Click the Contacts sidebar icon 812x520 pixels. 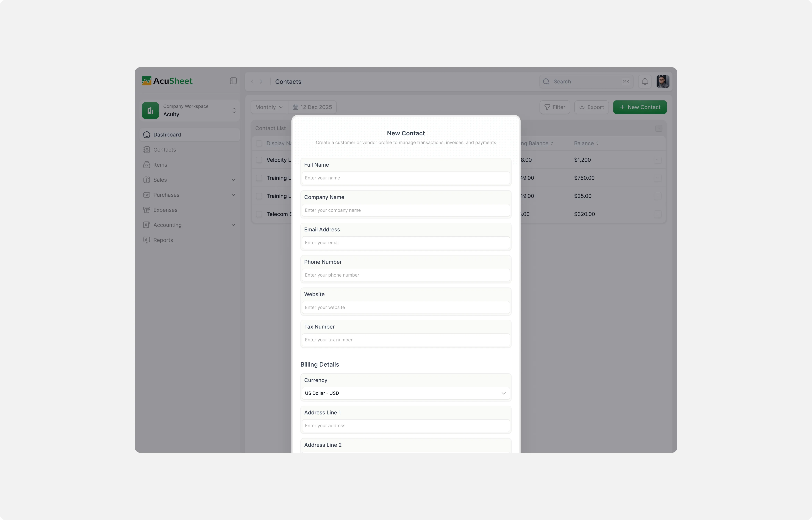coord(147,150)
